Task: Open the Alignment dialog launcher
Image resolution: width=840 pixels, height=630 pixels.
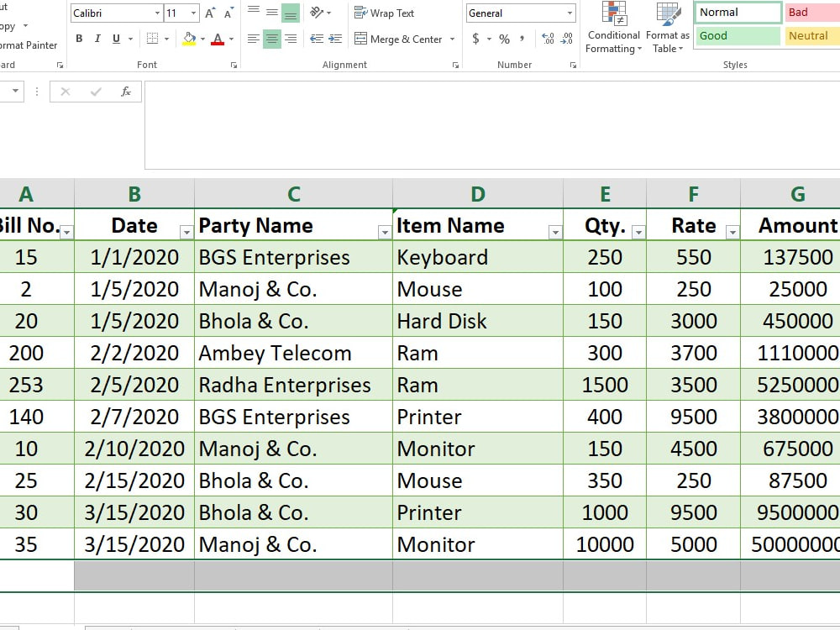Action: (x=455, y=65)
